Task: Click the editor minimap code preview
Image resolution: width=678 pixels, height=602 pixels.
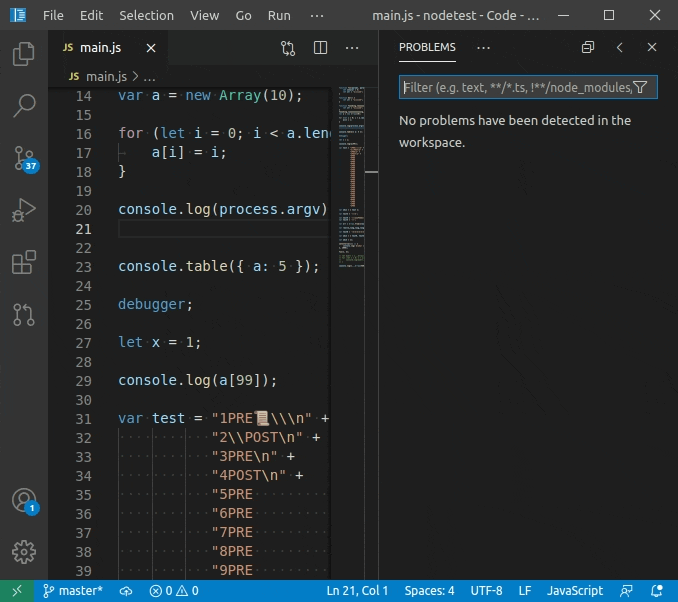Action: [351, 177]
